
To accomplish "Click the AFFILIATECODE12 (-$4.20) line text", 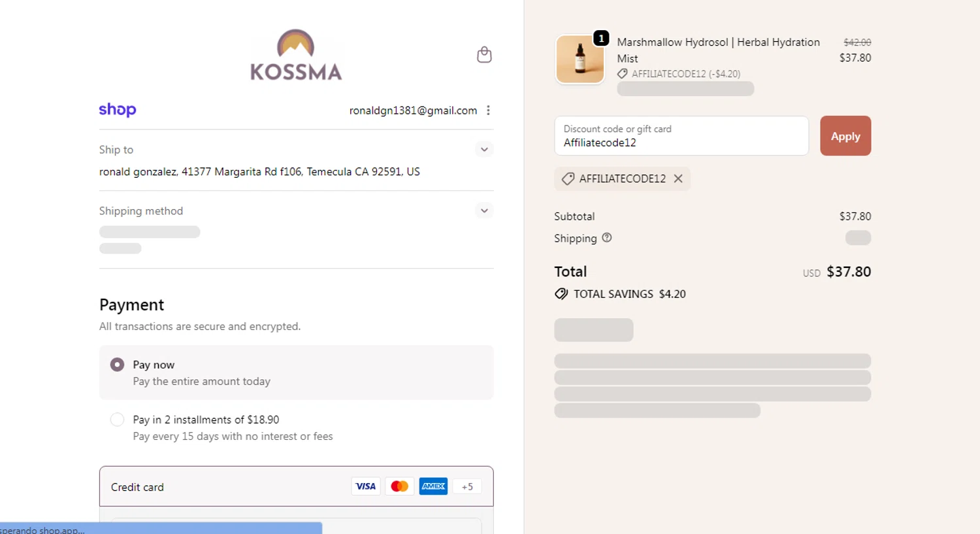I will pyautogui.click(x=686, y=74).
